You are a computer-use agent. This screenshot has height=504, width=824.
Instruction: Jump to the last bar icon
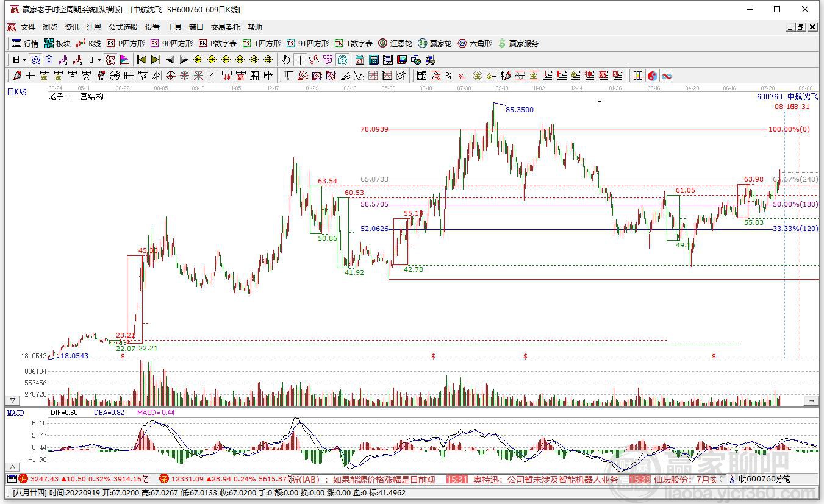point(156,60)
